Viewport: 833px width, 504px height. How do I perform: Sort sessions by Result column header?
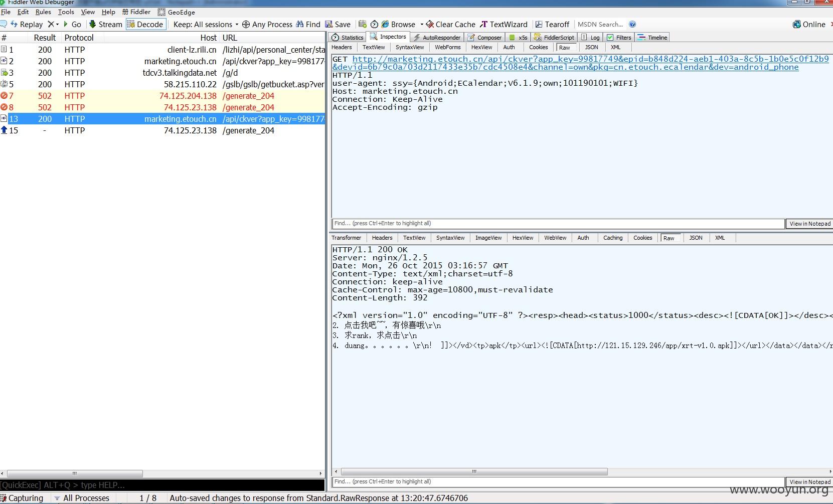click(x=45, y=38)
